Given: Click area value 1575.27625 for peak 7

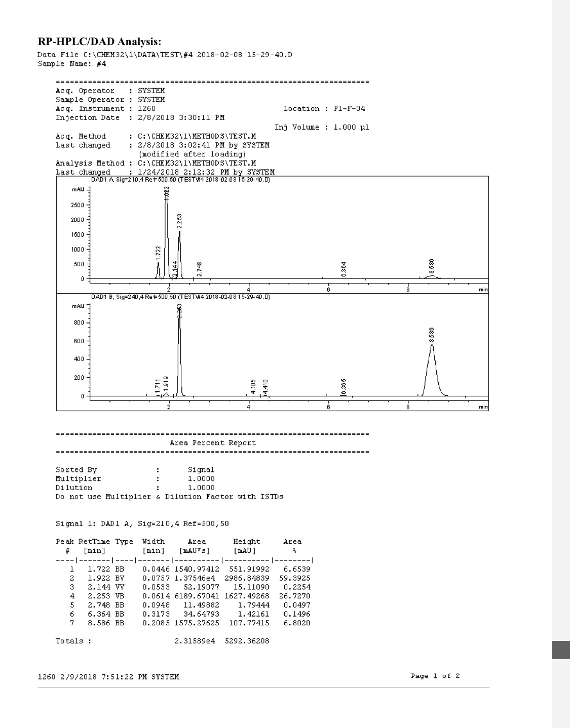Looking at the screenshot, I should (197, 623).
